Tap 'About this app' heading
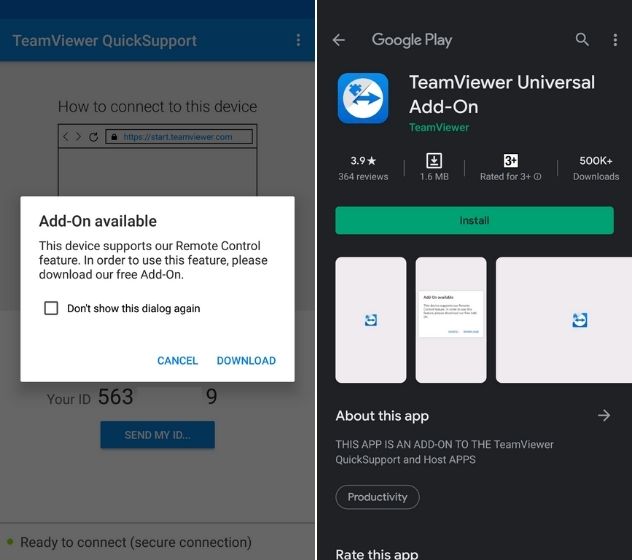This screenshot has height=560, width=632. (x=382, y=416)
